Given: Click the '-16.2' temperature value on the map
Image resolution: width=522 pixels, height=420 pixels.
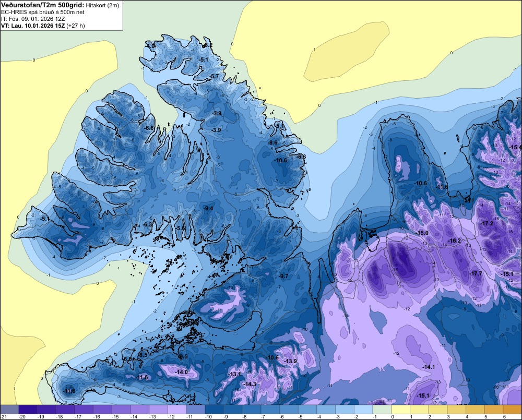Looking at the screenshot, I should [455, 241].
